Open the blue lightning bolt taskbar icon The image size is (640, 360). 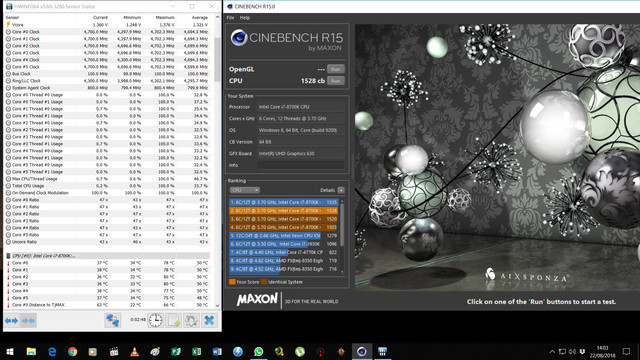[238, 351]
